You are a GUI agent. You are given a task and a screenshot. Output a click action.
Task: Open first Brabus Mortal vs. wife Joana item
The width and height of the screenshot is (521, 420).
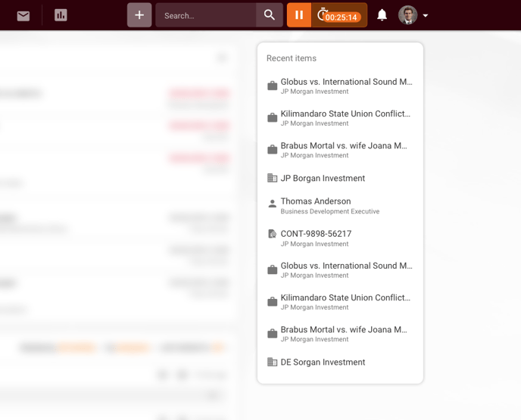point(340,150)
